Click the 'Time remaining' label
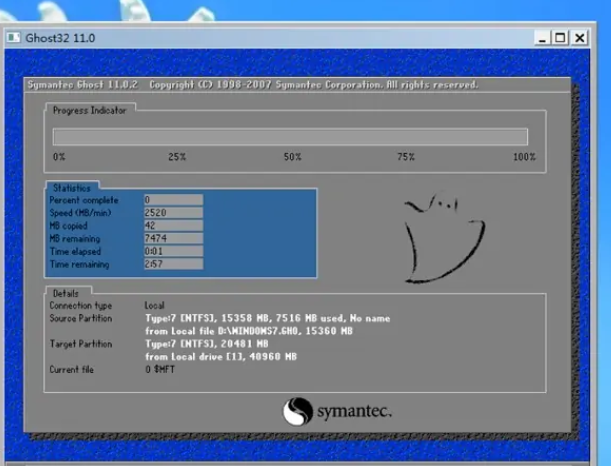This screenshot has width=611, height=466. pos(79,264)
